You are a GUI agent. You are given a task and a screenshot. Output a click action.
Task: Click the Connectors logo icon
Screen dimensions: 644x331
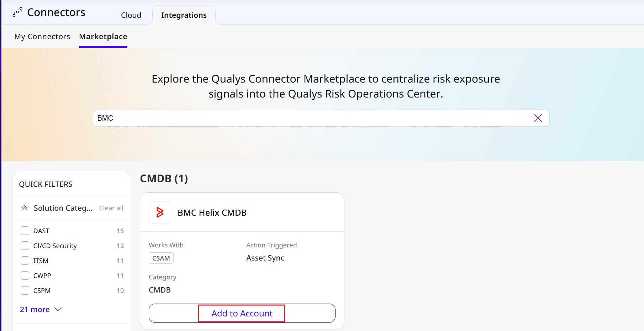17,12
